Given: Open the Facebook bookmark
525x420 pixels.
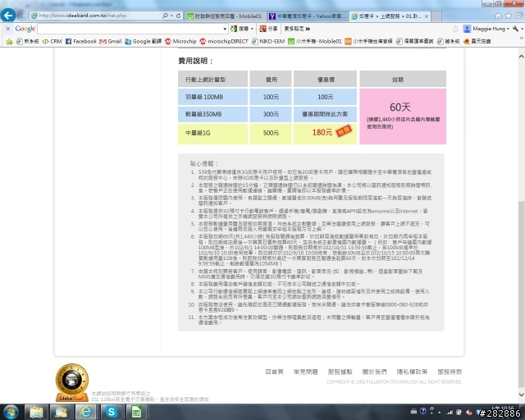Looking at the screenshot, I should [81, 42].
